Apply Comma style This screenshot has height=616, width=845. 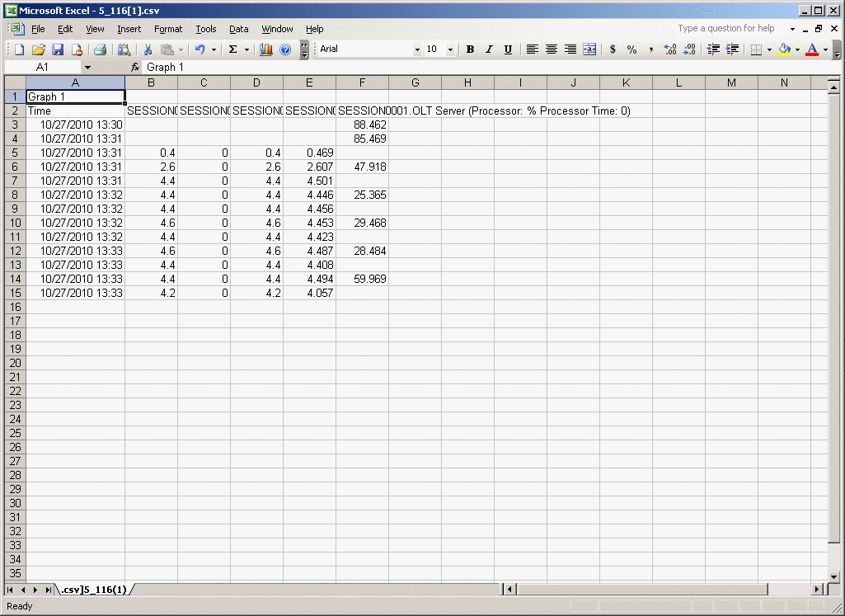(x=651, y=49)
